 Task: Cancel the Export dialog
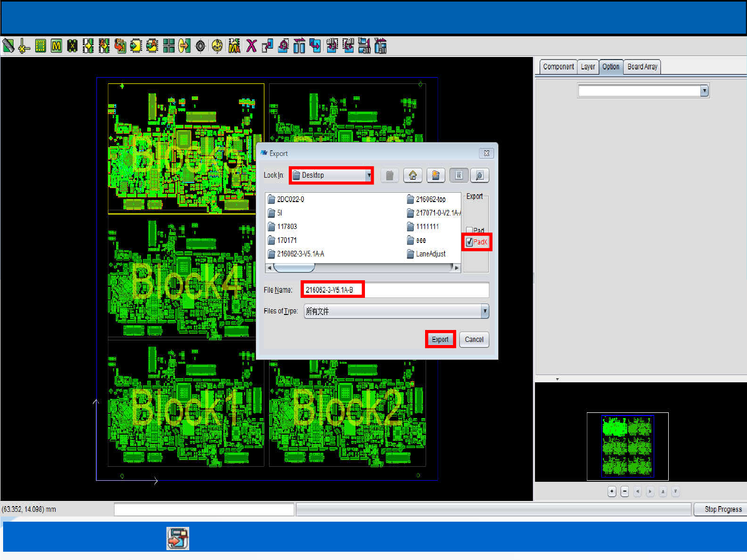(x=474, y=339)
